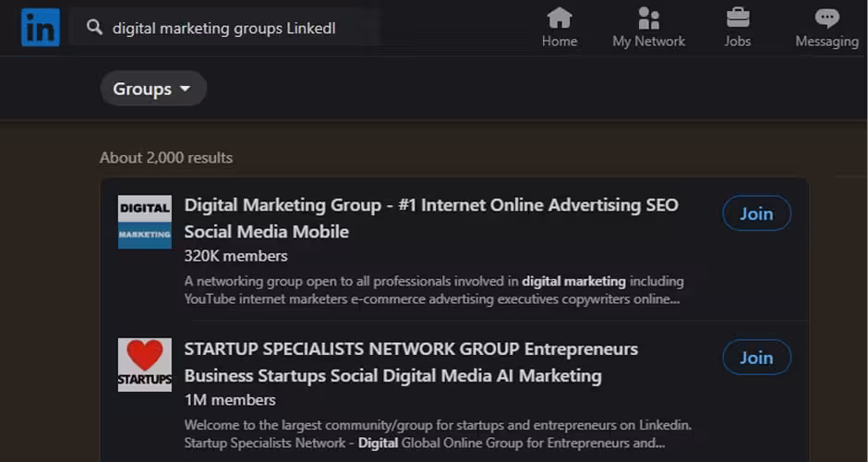Click the Digital Marketing Group description
868x462 pixels.
(x=434, y=290)
